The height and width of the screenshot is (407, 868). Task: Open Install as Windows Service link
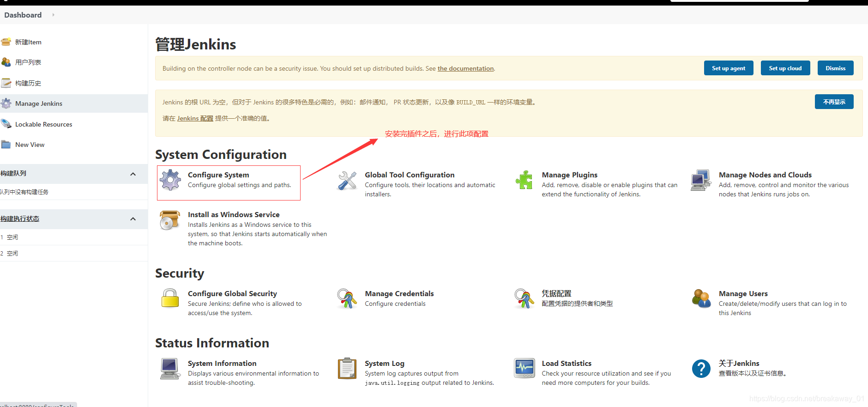(234, 214)
